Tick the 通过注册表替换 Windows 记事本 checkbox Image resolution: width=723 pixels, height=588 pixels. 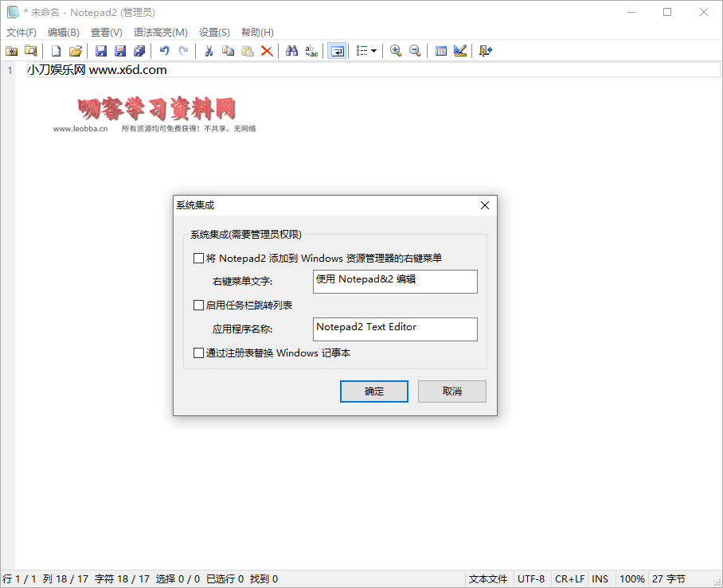199,353
